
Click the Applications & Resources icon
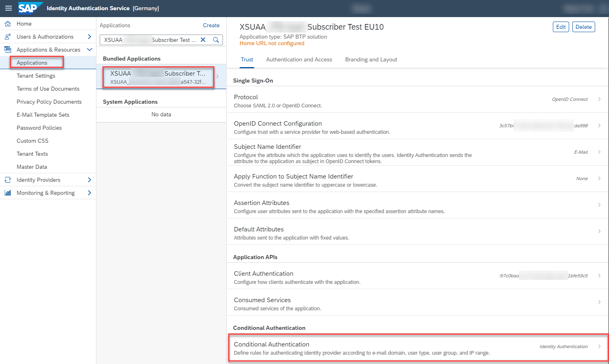click(8, 50)
